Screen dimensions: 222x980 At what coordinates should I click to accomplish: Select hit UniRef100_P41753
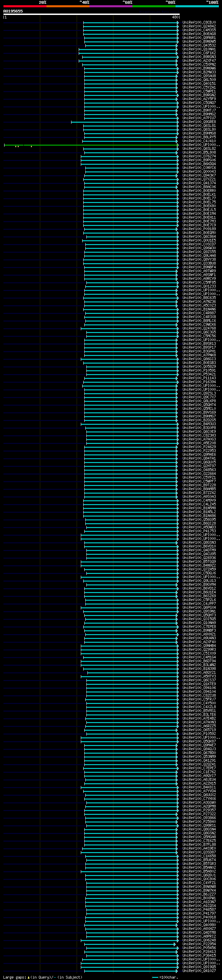pyautogui.click(x=199, y=531)
